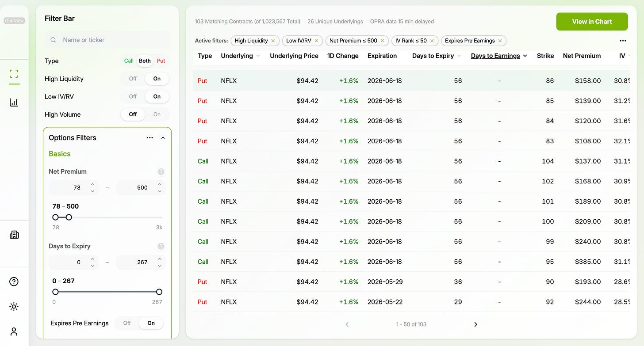
Task: Click the Net Premium slider right handle
Action: pyautogui.click(x=69, y=217)
